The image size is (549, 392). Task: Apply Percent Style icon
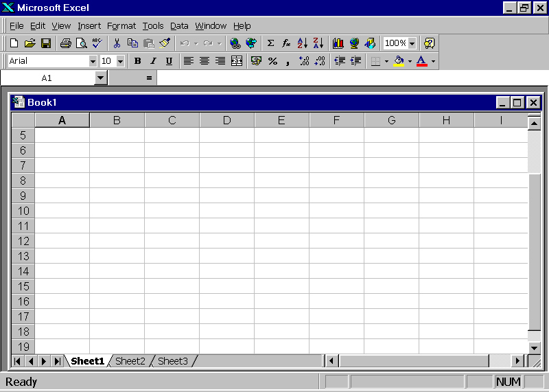(272, 61)
